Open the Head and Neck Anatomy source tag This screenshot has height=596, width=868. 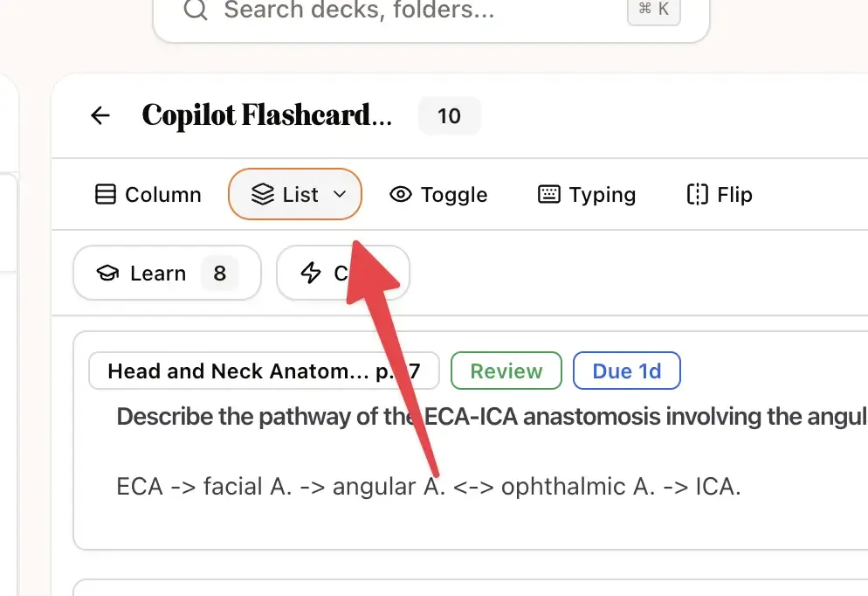point(264,371)
